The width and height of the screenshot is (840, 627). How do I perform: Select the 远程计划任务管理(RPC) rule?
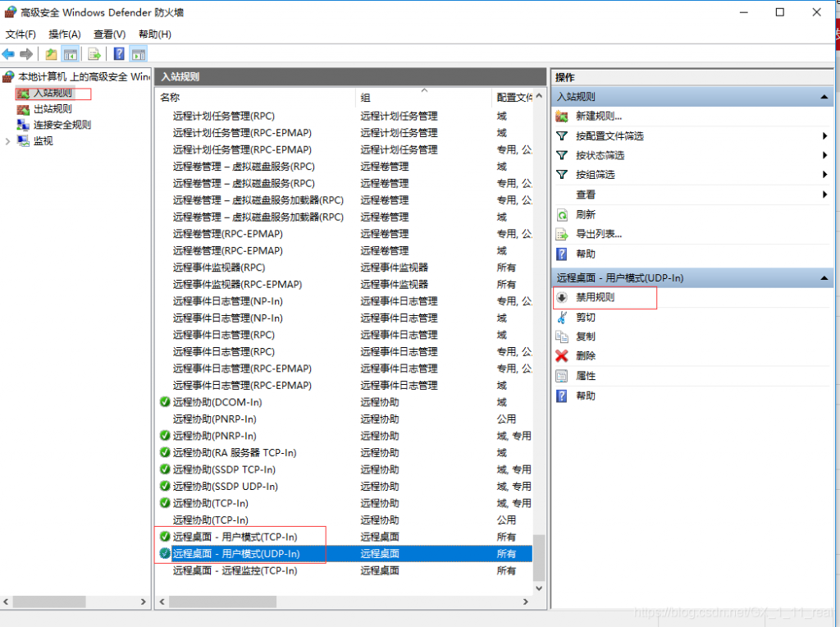coord(345,117)
